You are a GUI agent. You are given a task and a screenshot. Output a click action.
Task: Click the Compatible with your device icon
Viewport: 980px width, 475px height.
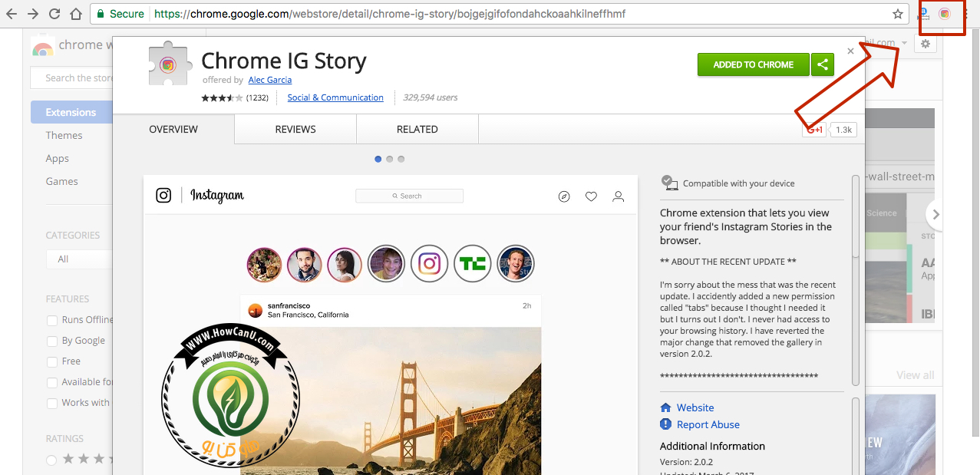pyautogui.click(x=669, y=183)
